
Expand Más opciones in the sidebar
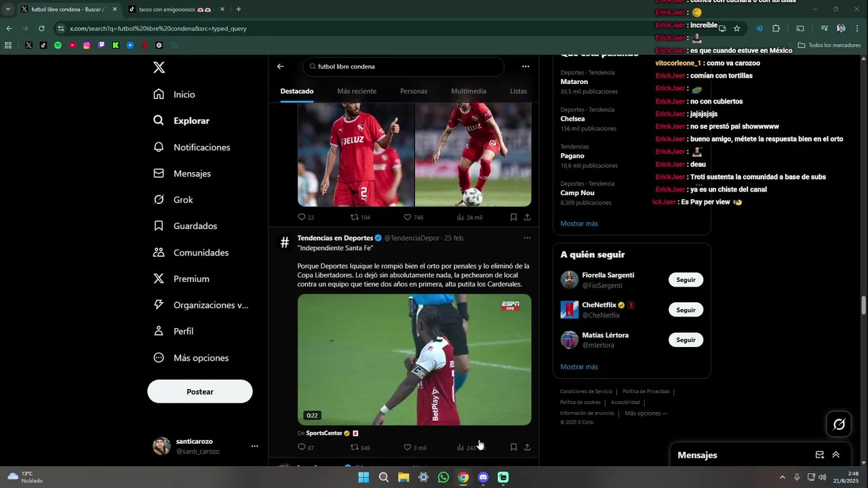pyautogui.click(x=191, y=358)
